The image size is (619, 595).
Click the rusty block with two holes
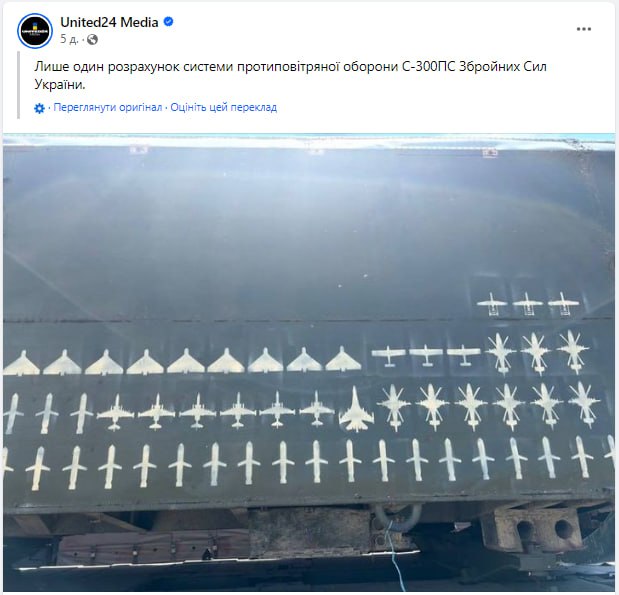pos(534,529)
